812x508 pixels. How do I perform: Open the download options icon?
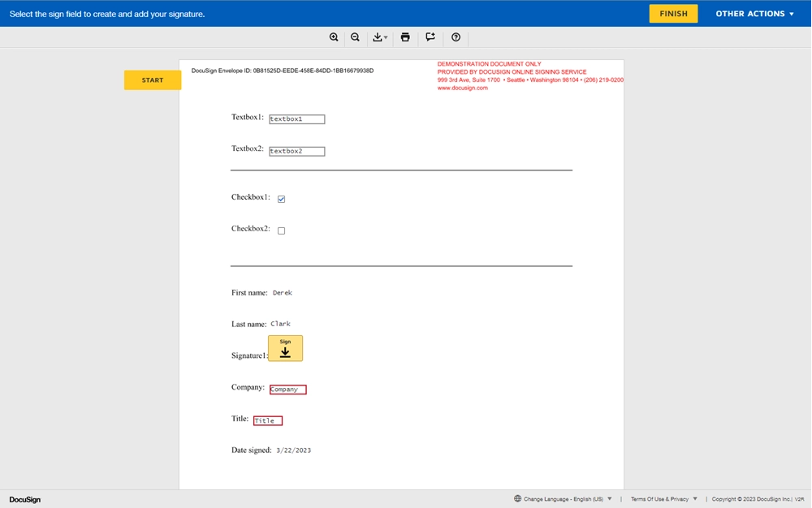(x=379, y=37)
